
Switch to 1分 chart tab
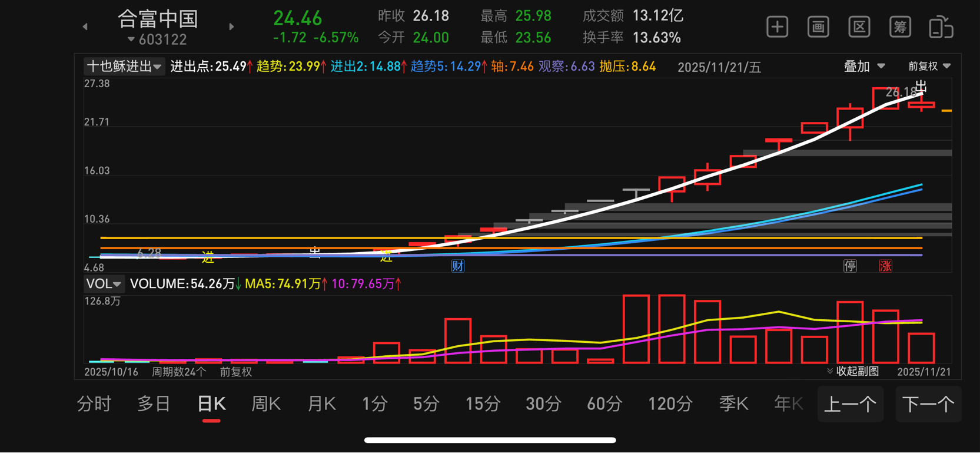click(x=375, y=404)
